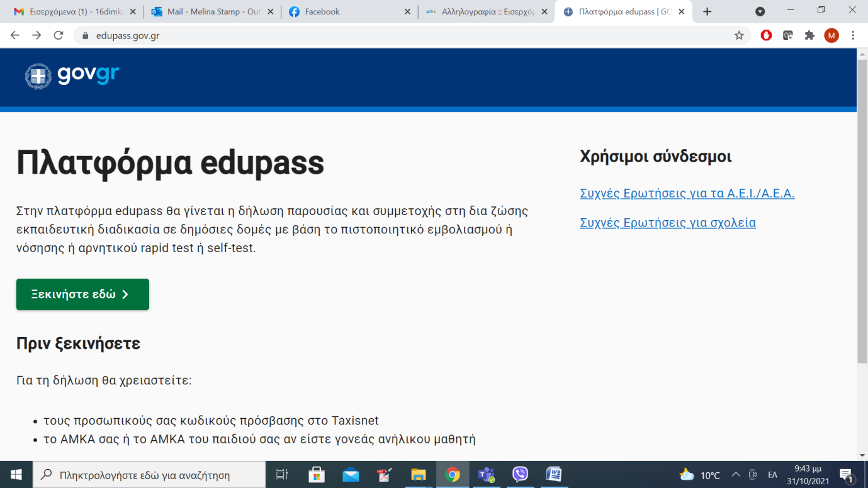868x488 pixels.
Task: Click the Taxisnet credentials bullet line
Action: (211, 421)
